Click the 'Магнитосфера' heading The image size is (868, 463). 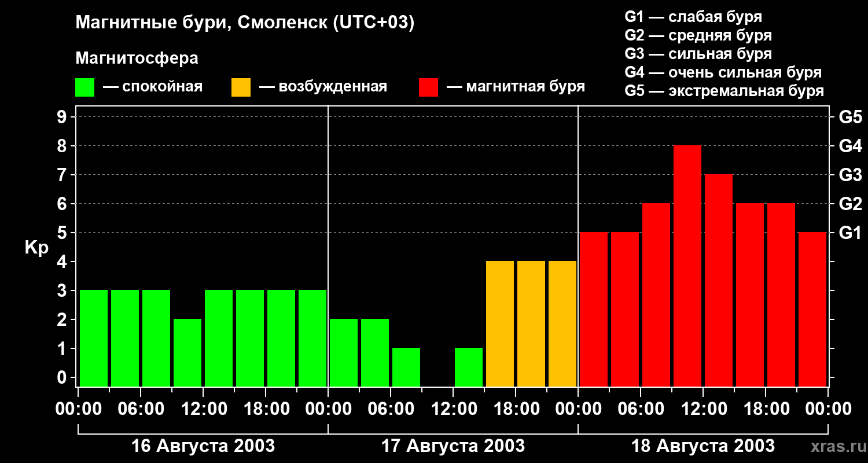[137, 58]
